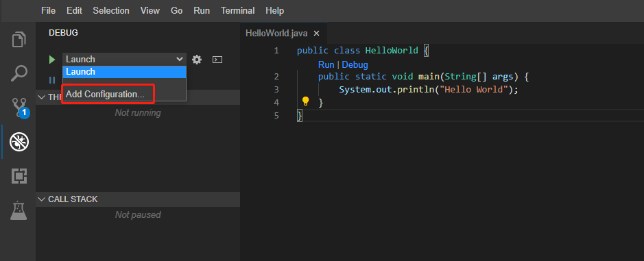The width and height of the screenshot is (644, 261).
Task: Open Source Control with badge 1
Action: point(19,108)
